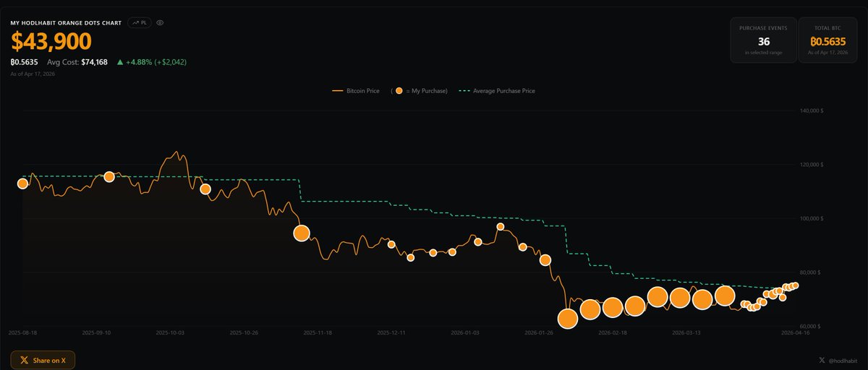Select the large purchase dot near 2025-11-18
Image resolution: width=868 pixels, height=370 pixels.
[x=302, y=233]
